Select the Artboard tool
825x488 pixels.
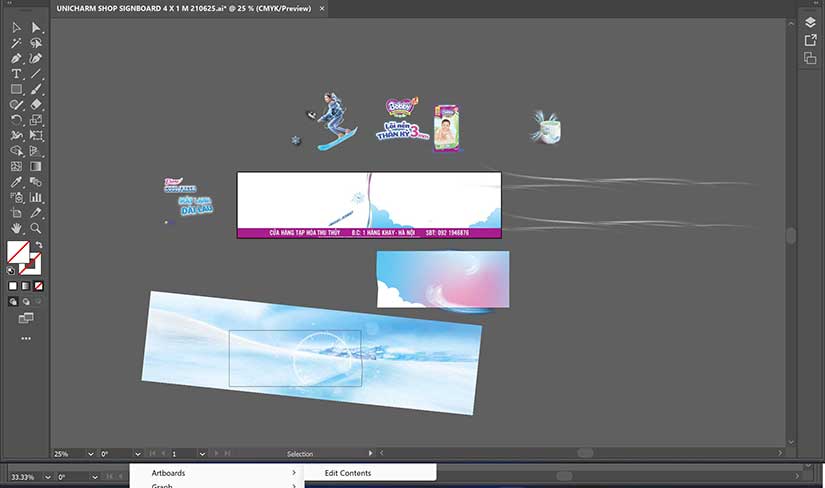[16, 213]
